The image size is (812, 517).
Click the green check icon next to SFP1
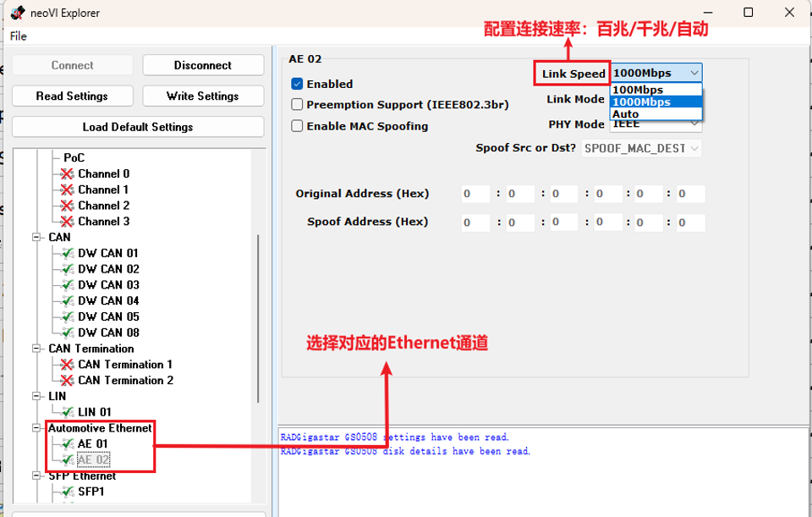66,492
